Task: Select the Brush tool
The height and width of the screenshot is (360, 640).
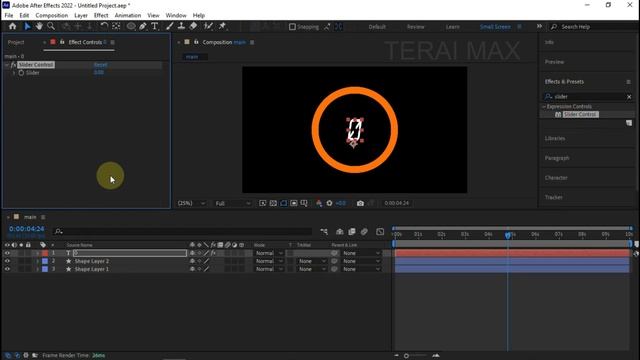Action: [169, 27]
